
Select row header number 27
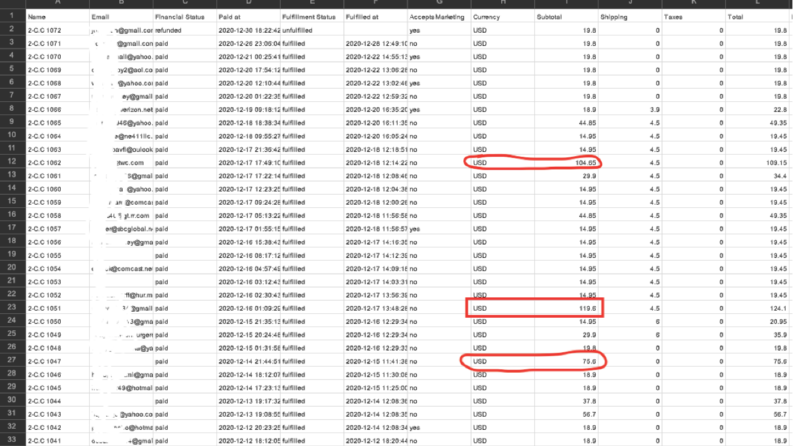point(12,360)
